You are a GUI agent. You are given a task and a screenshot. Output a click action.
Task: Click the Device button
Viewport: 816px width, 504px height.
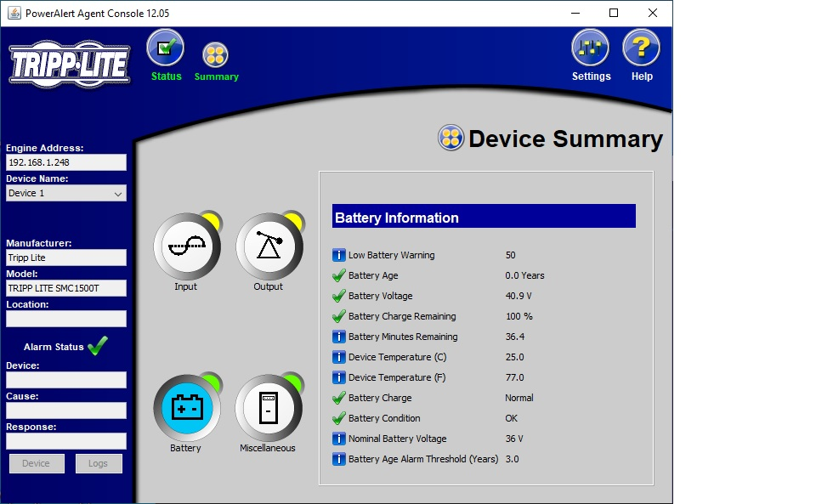tap(37, 463)
